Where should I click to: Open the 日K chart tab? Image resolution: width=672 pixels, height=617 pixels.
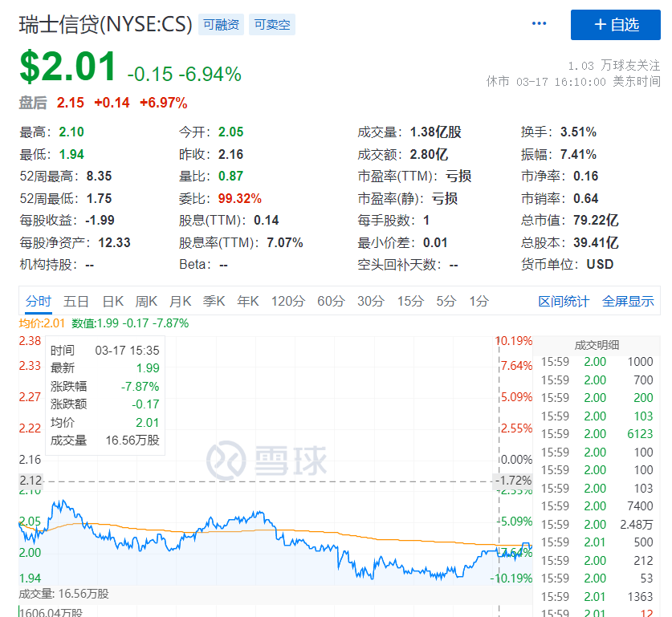[x=113, y=302]
